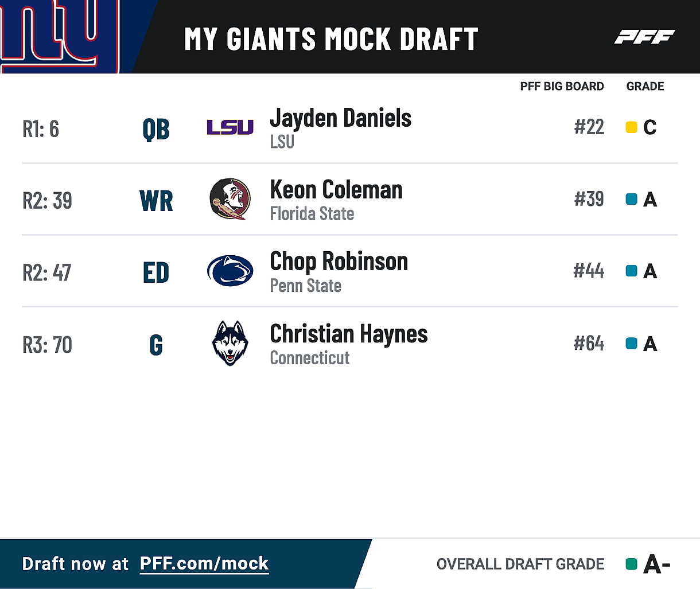Viewport: 700px width, 589px height.
Task: Click the Florida State Seminoles logo
Action: pyautogui.click(x=230, y=199)
